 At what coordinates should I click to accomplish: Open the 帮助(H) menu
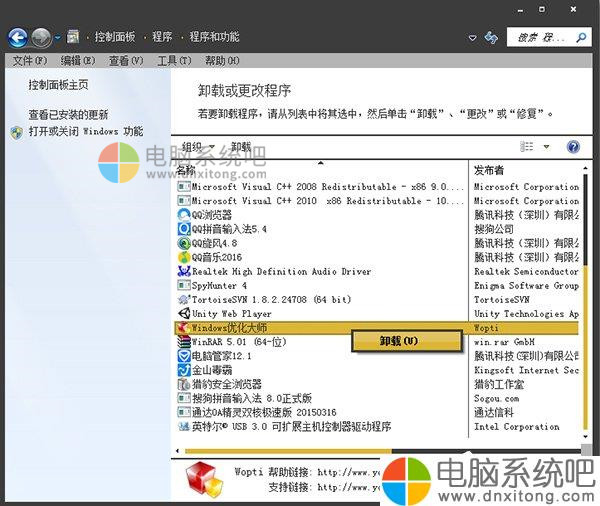[x=222, y=60]
